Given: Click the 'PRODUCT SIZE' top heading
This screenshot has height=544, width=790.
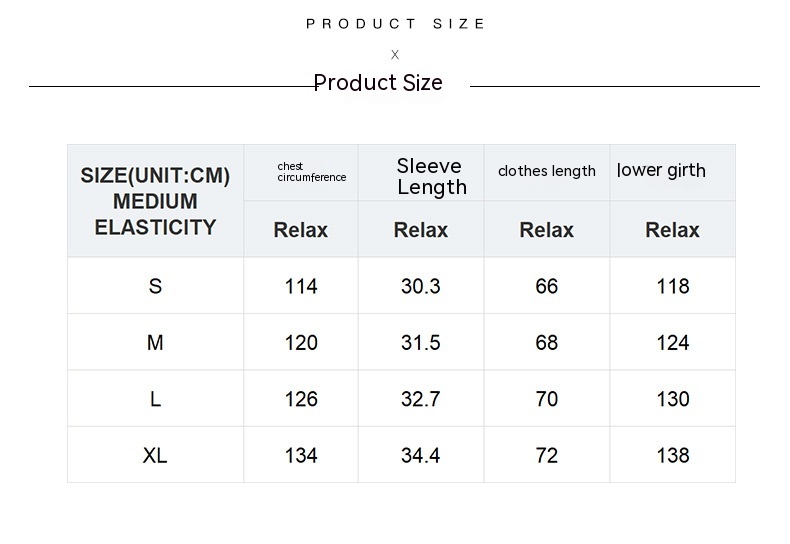Looking at the screenshot, I should (x=396, y=23).
